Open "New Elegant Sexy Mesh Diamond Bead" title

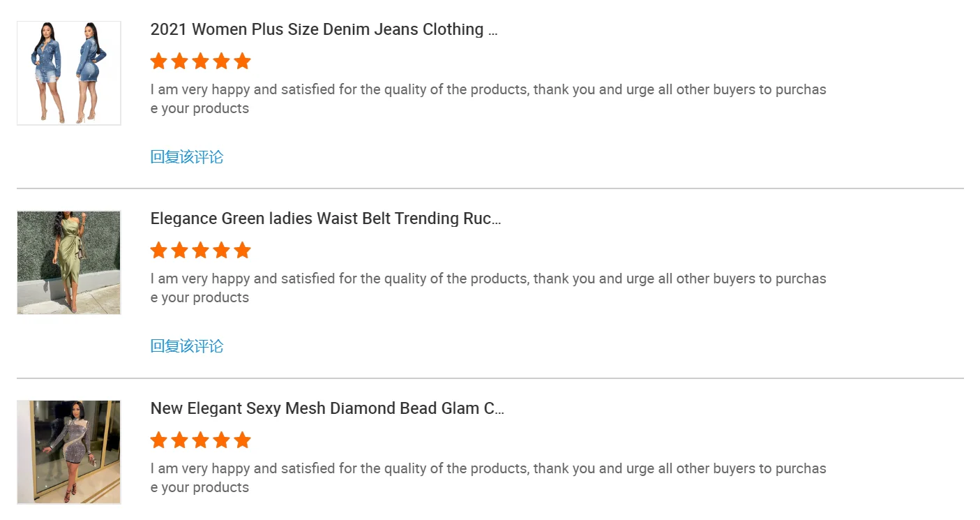click(x=327, y=408)
